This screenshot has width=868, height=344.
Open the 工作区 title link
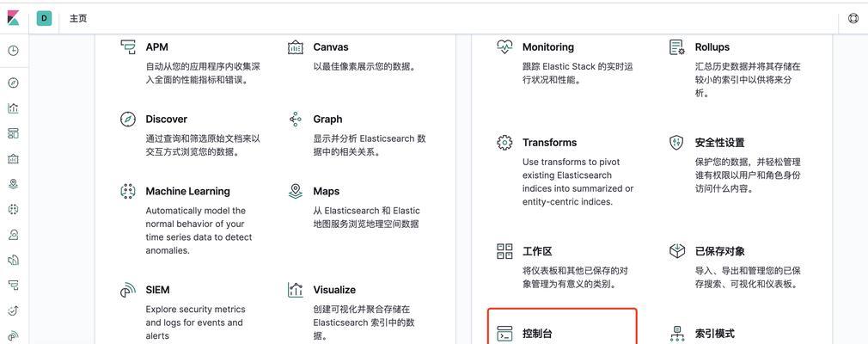tap(537, 251)
